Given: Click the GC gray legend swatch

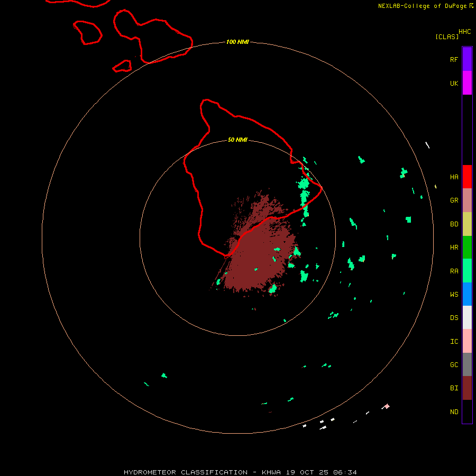Looking at the screenshot, I should [467, 364].
